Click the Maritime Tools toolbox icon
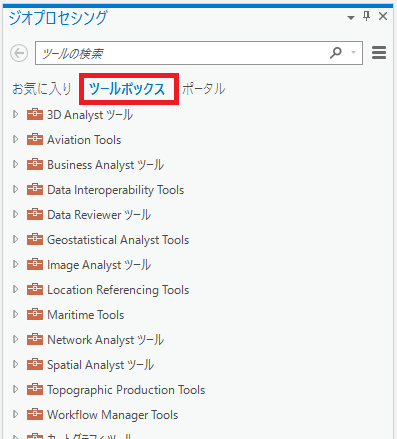Screen dimensions: 397x439 pyautogui.click(x=35, y=314)
